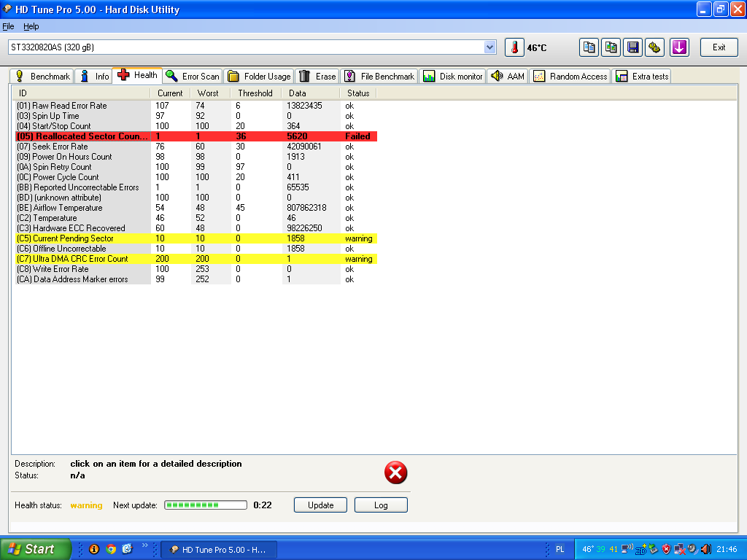Select the (CA) Data Address Marker errors row

[x=196, y=279]
